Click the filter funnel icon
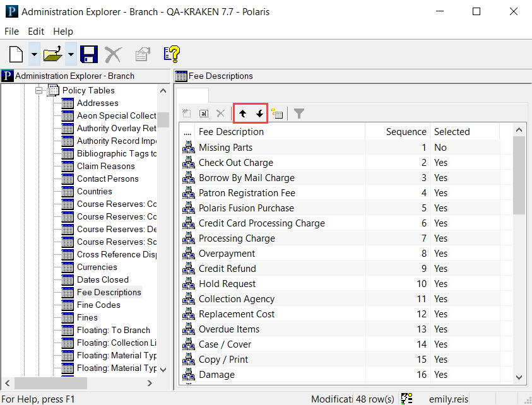The width and height of the screenshot is (532, 405). click(299, 114)
